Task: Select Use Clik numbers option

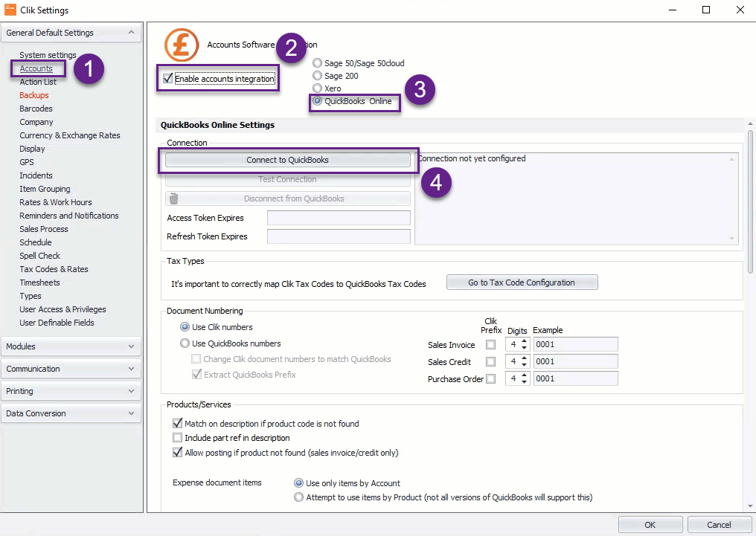Action: point(185,327)
